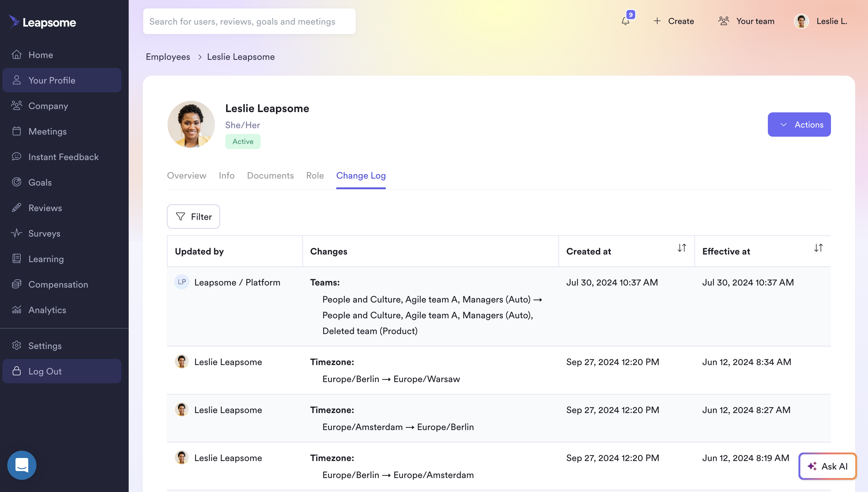Click Jul 30, 2024 10:37 AM created date
The height and width of the screenshot is (492, 868).
[612, 282]
